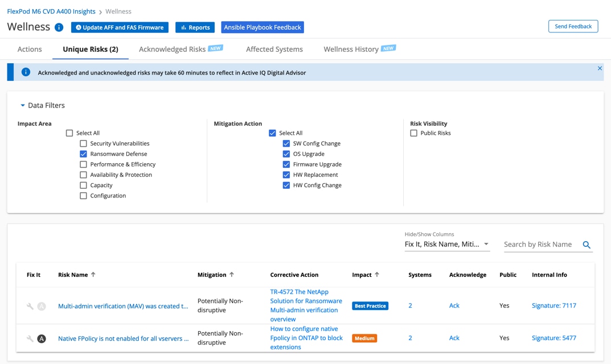Viewport: 611px width, 364px height.
Task: Click the Wellness info icon
Action: click(x=59, y=27)
